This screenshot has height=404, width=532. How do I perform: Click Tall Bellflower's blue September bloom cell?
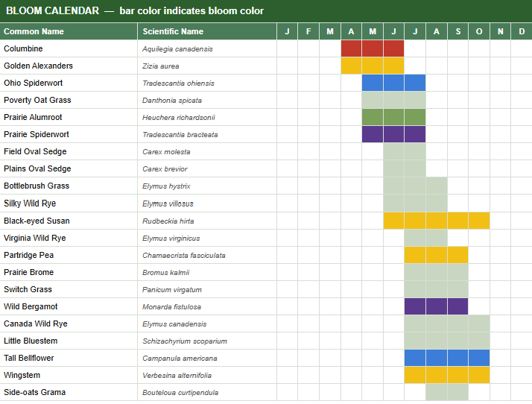457,358
